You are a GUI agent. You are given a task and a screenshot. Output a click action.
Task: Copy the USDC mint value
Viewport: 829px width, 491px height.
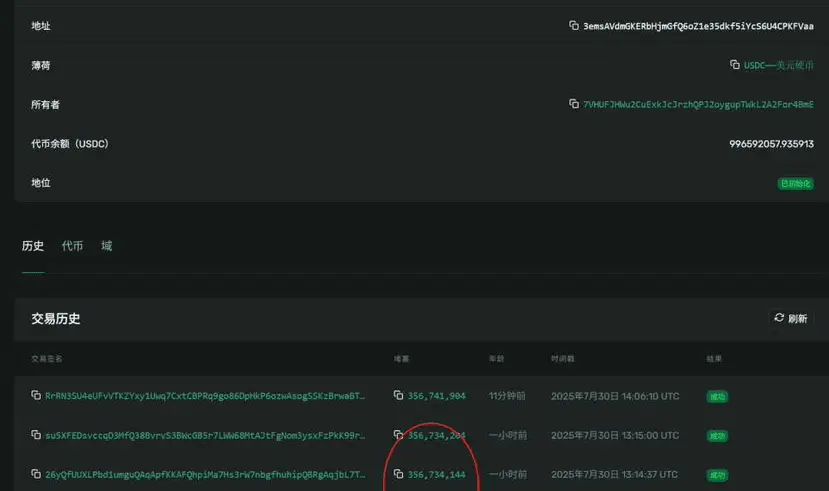point(735,64)
